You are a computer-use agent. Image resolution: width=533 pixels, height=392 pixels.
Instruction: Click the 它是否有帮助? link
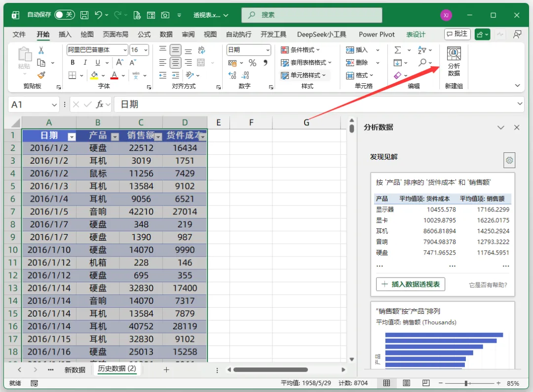click(488, 285)
